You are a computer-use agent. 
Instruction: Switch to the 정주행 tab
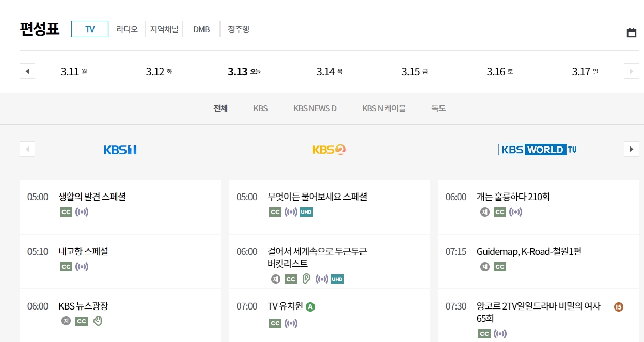click(x=239, y=29)
